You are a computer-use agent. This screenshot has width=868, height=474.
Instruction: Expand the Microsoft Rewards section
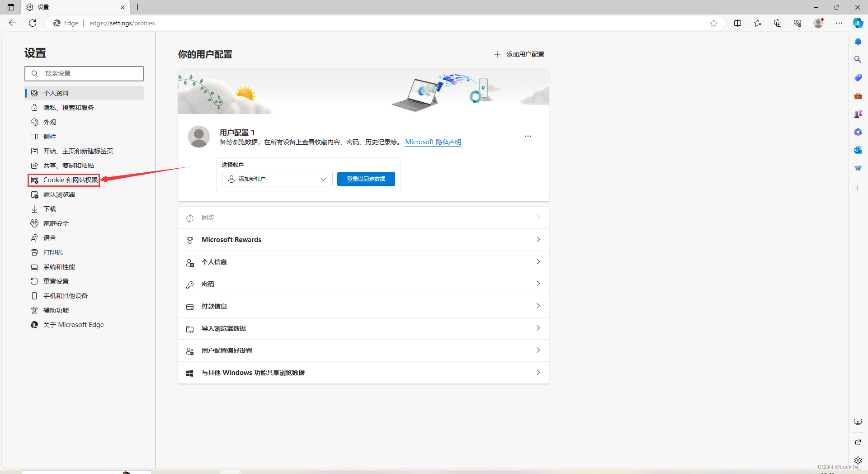363,239
